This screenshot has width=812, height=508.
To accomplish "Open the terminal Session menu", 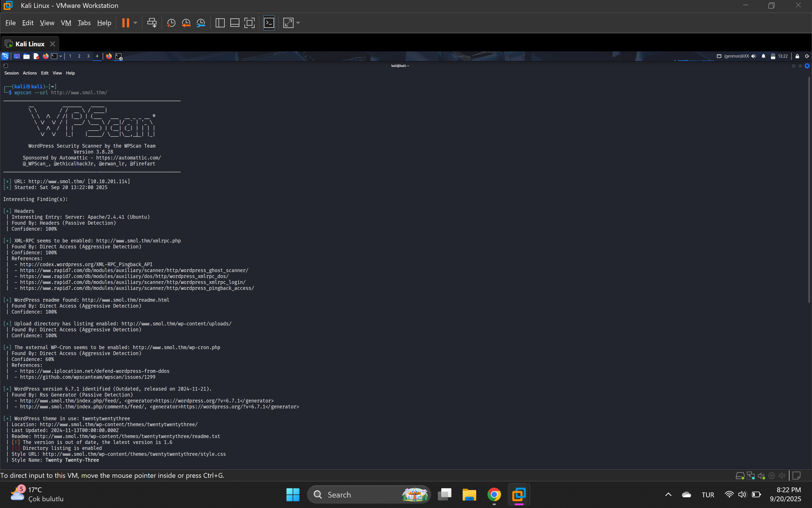I will pyautogui.click(x=11, y=73).
